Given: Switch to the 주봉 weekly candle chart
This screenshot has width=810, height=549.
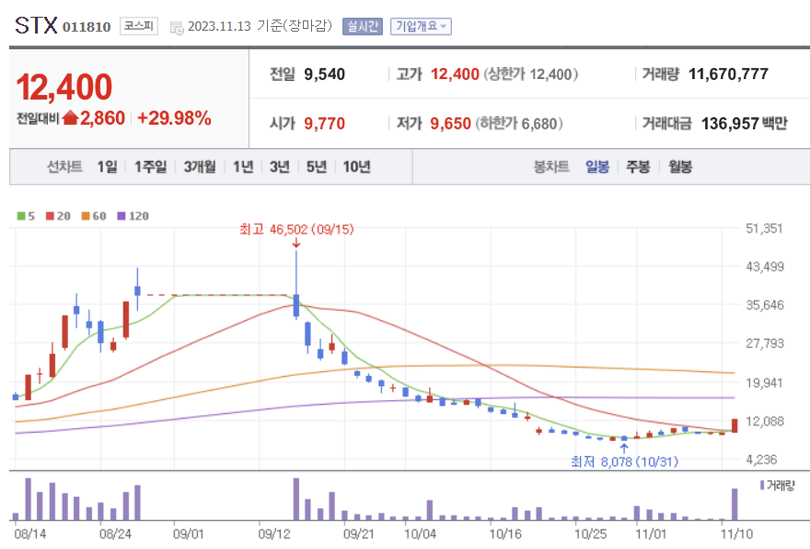Looking at the screenshot, I should point(638,167).
